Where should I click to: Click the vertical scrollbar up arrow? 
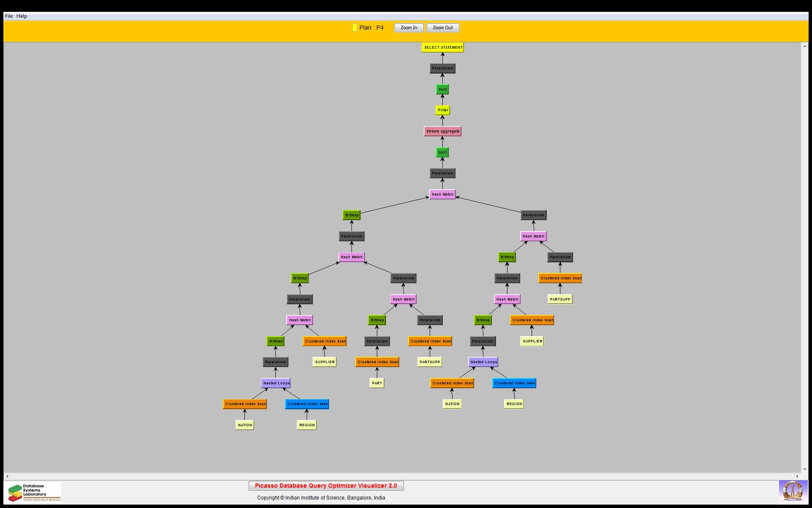[804, 46]
